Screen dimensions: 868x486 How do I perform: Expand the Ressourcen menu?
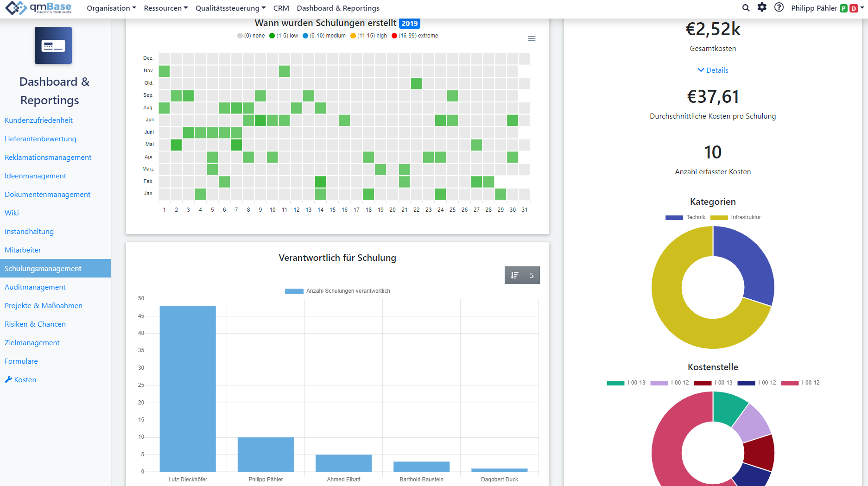click(x=166, y=8)
